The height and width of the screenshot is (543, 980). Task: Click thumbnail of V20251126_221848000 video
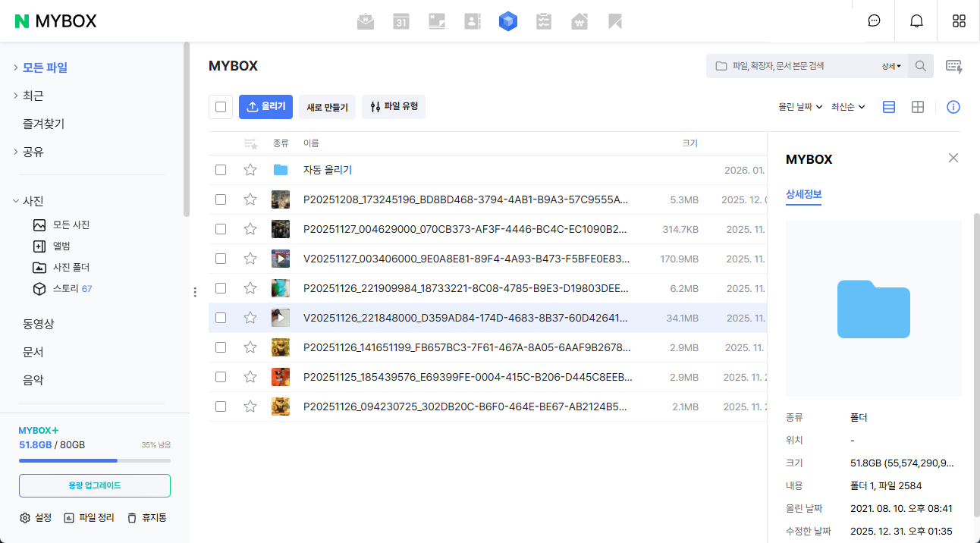(281, 318)
